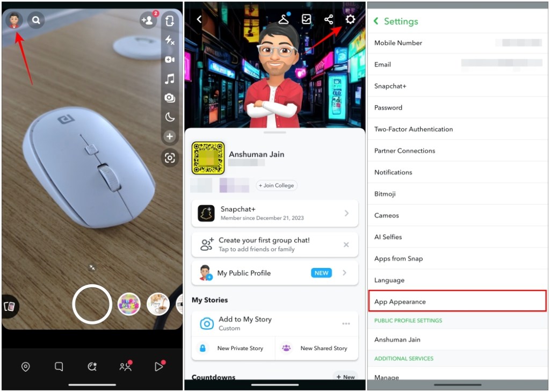Tap the + Join College button
The height and width of the screenshot is (392, 550).
[277, 185]
